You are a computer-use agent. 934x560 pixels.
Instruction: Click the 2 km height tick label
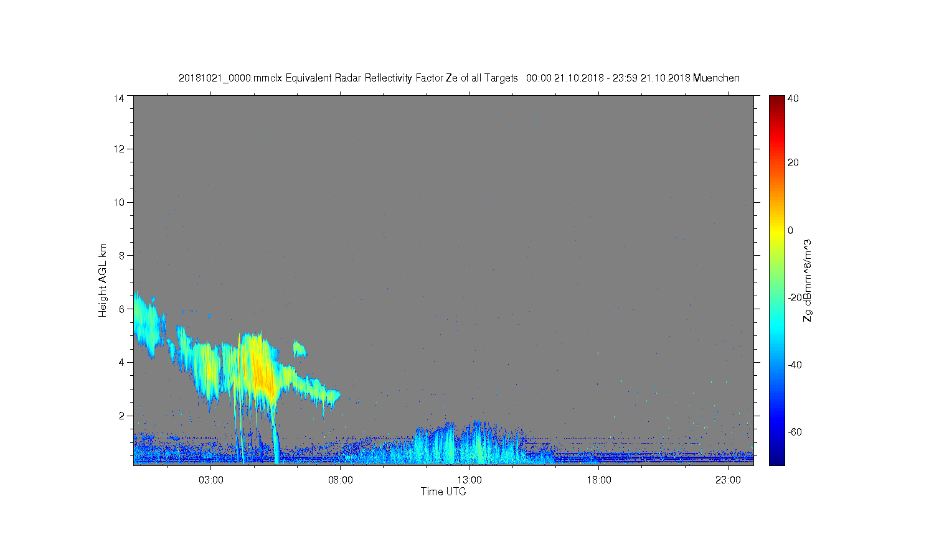click(x=122, y=416)
